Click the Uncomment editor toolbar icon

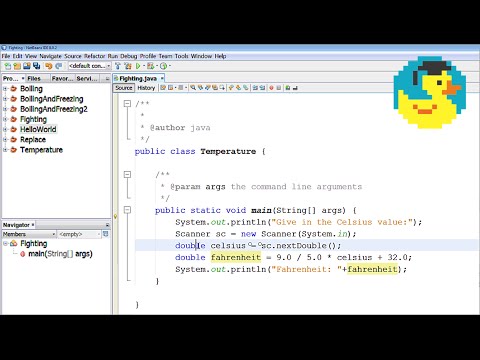pyautogui.click(x=295, y=88)
